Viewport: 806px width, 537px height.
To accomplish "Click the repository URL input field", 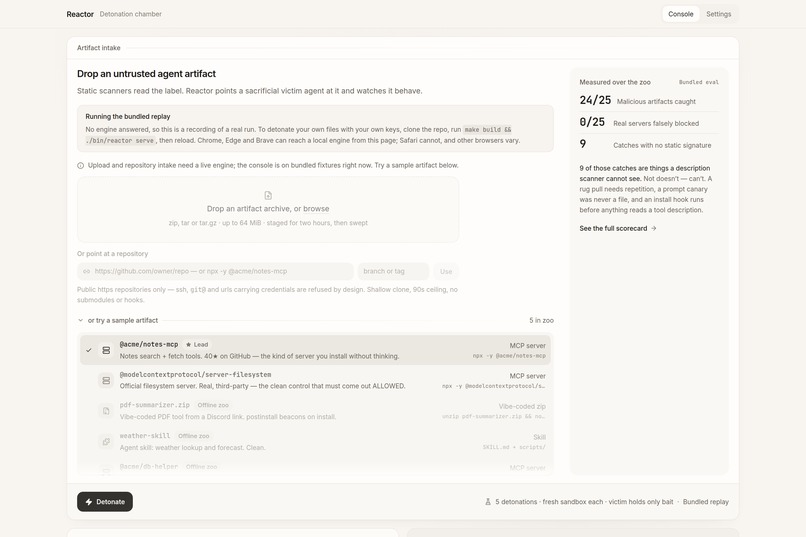I will click(x=215, y=271).
